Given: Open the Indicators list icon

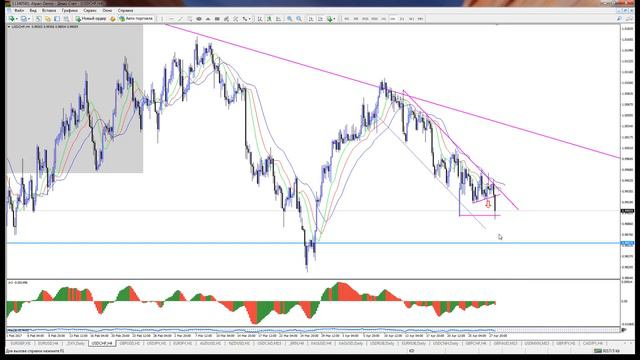Looking at the screenshot, I should (330, 18).
